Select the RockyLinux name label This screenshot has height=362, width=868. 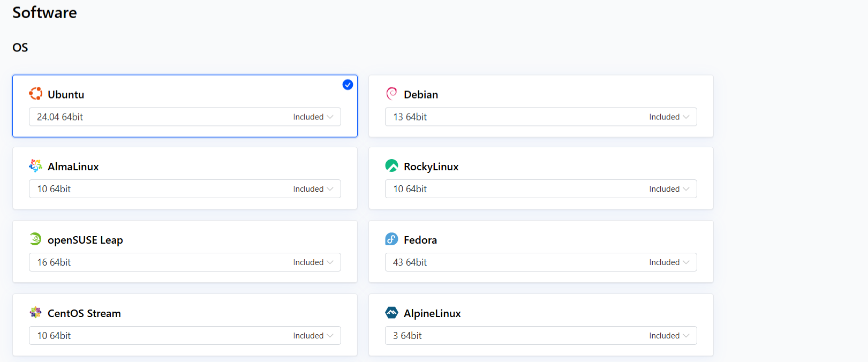pyautogui.click(x=431, y=167)
